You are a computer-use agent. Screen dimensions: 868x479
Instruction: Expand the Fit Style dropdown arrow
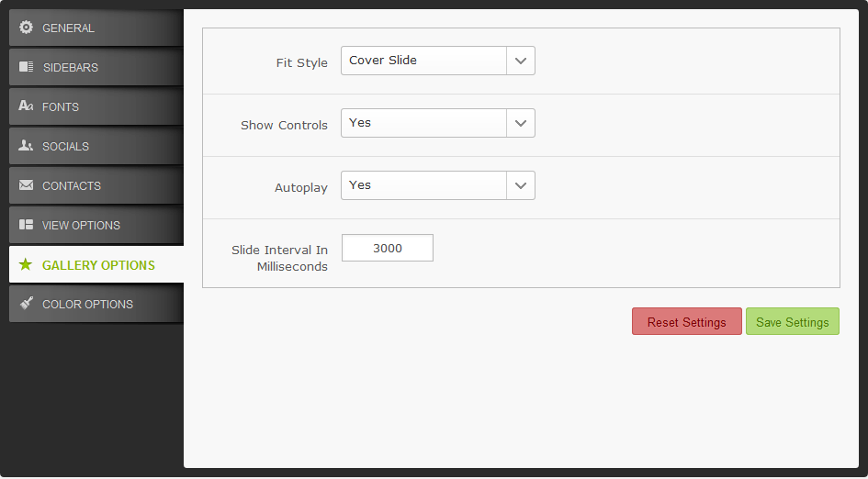(x=521, y=61)
